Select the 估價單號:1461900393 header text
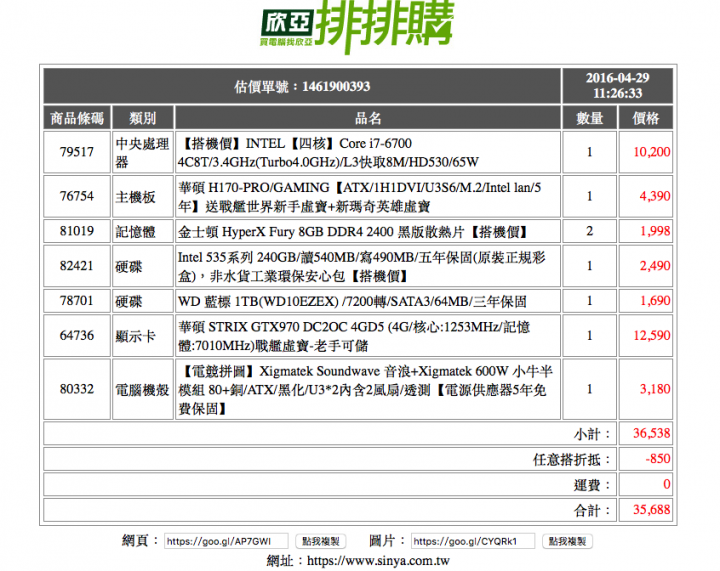The image size is (720, 571). (302, 86)
